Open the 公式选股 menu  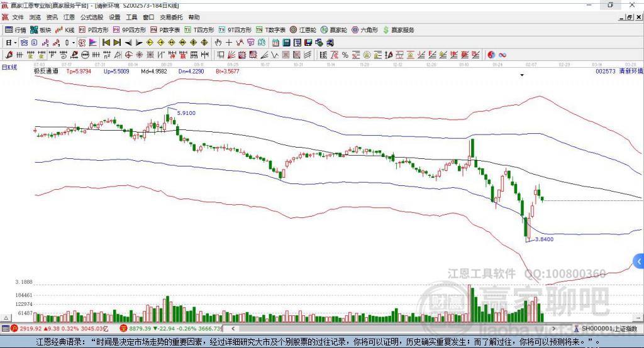92,17
